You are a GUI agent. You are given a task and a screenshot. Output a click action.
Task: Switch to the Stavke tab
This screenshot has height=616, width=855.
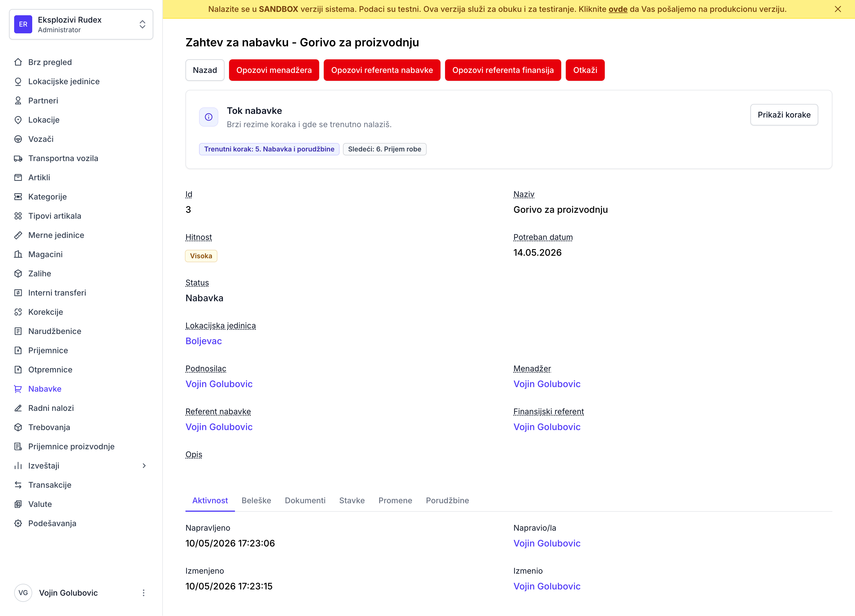(352, 500)
